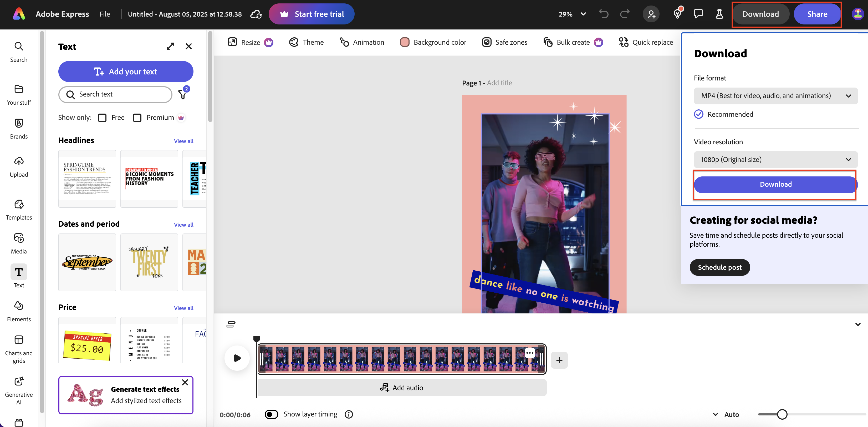Toggle Show layer timing switch
This screenshot has width=868, height=427.
pos(271,414)
